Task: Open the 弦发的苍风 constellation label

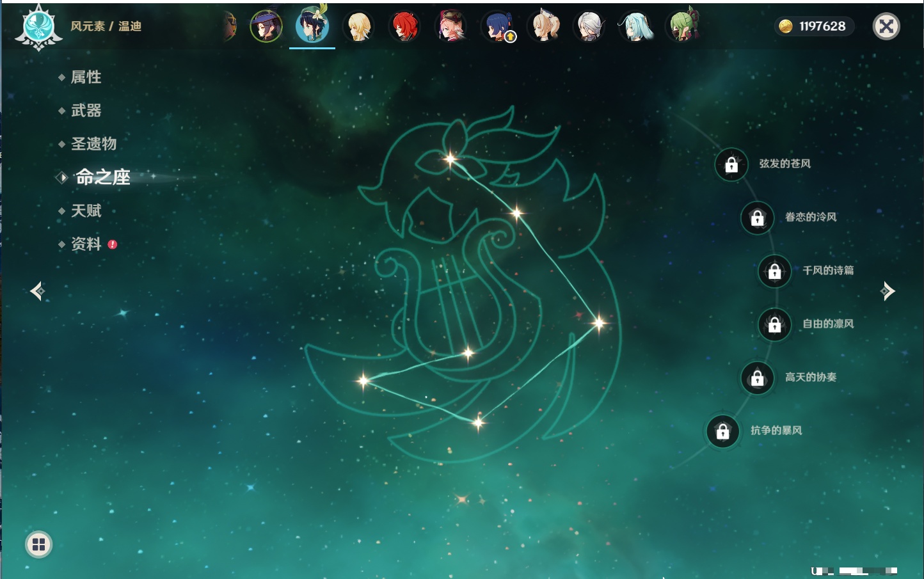Action: 785,164
